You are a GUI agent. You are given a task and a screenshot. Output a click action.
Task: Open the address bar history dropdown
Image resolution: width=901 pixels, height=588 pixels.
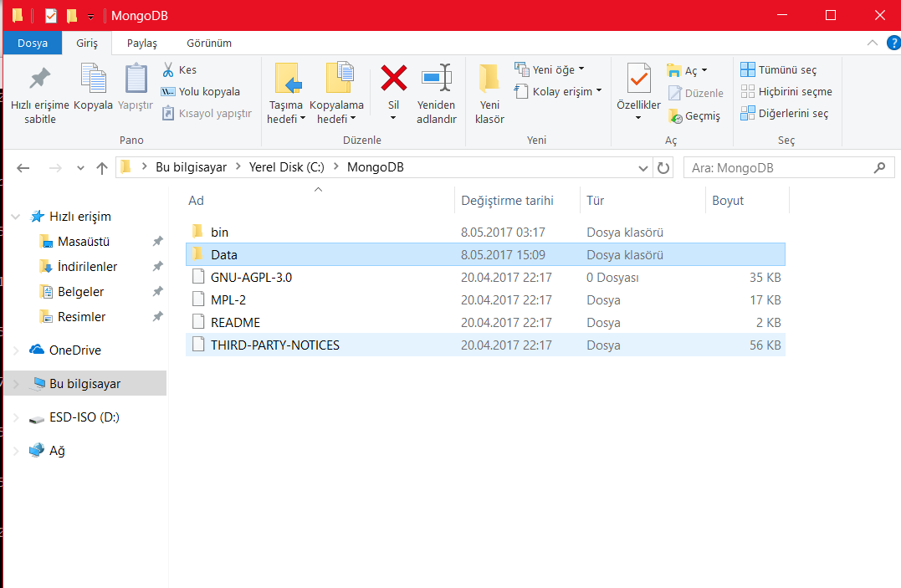(x=643, y=168)
